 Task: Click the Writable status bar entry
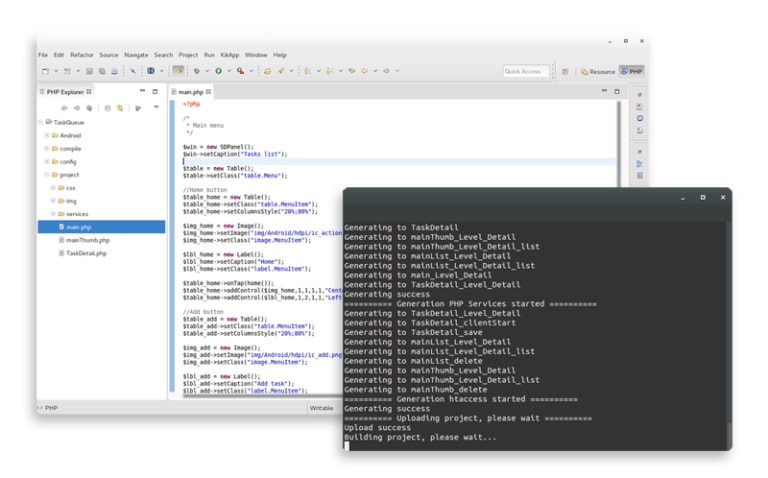tap(321, 408)
